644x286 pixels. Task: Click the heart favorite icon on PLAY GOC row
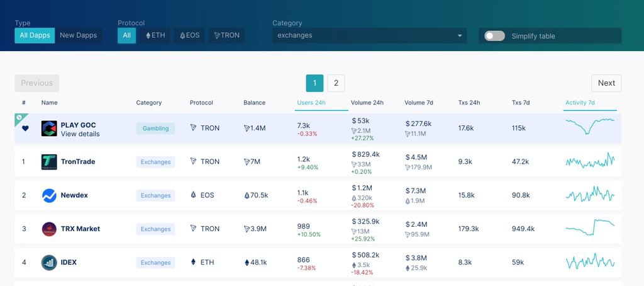[x=25, y=129]
